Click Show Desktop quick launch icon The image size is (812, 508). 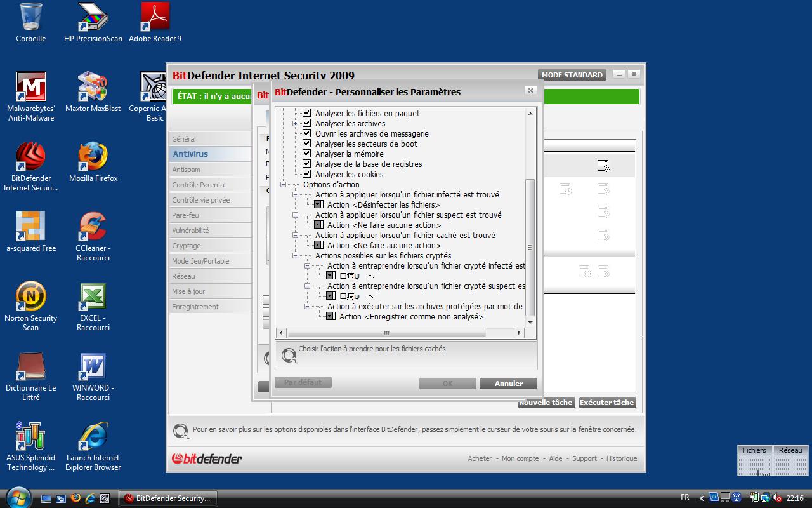[46, 498]
